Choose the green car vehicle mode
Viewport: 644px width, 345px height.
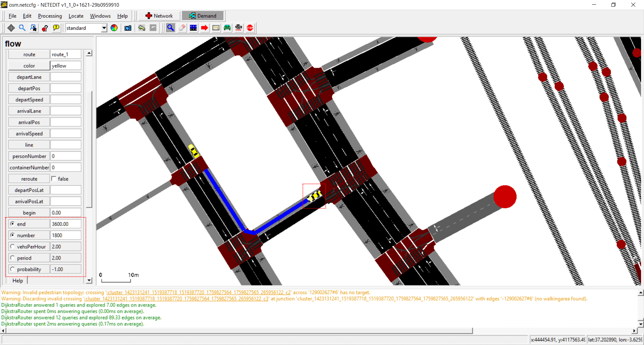pyautogui.click(x=227, y=28)
